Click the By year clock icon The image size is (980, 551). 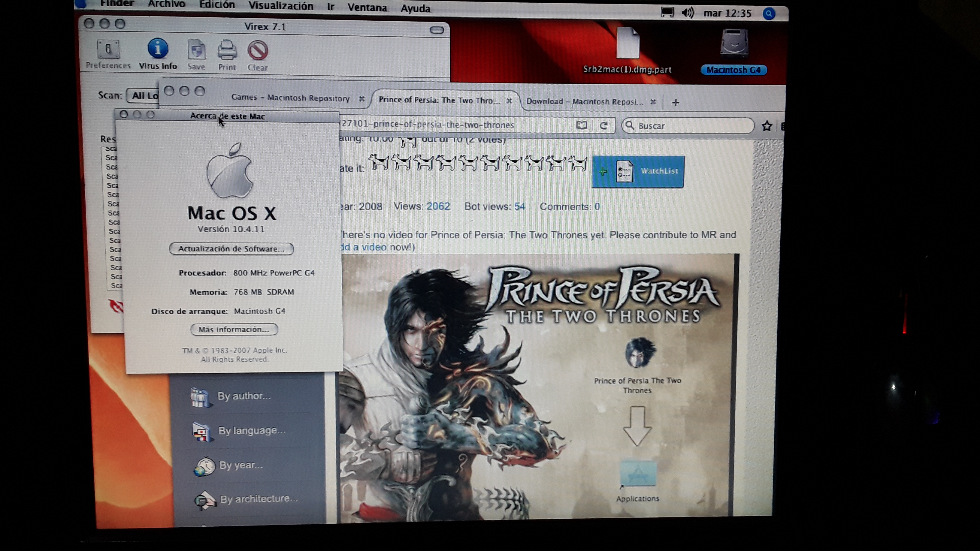205,467
